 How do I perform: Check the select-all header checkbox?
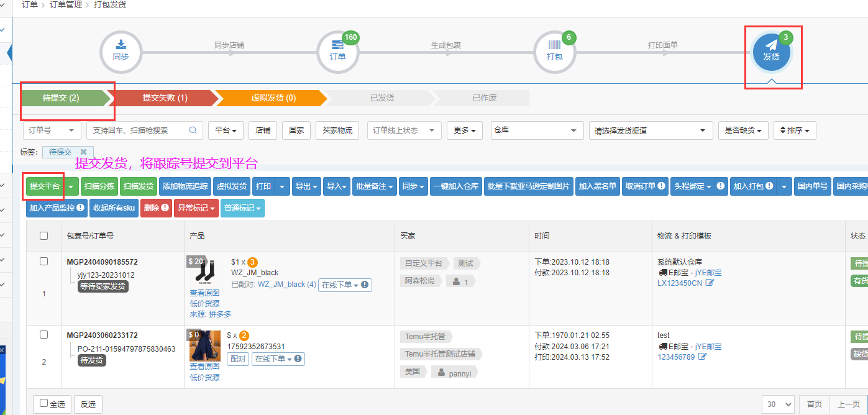43,235
